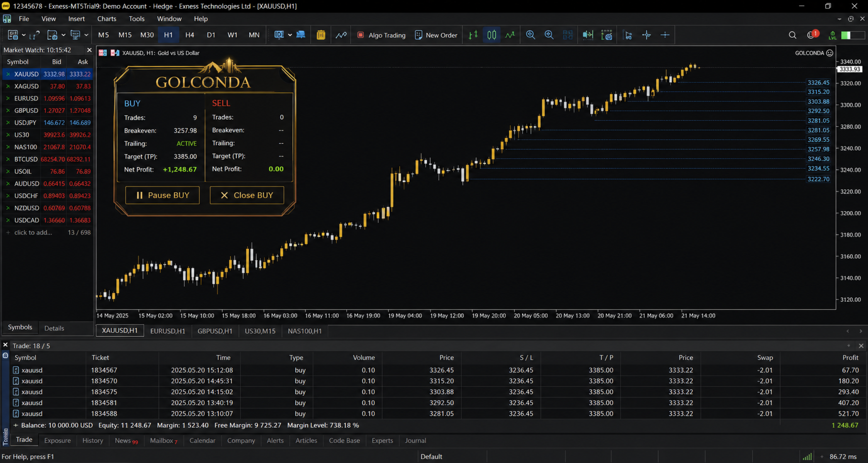Click the signals line chart icon

(x=341, y=35)
